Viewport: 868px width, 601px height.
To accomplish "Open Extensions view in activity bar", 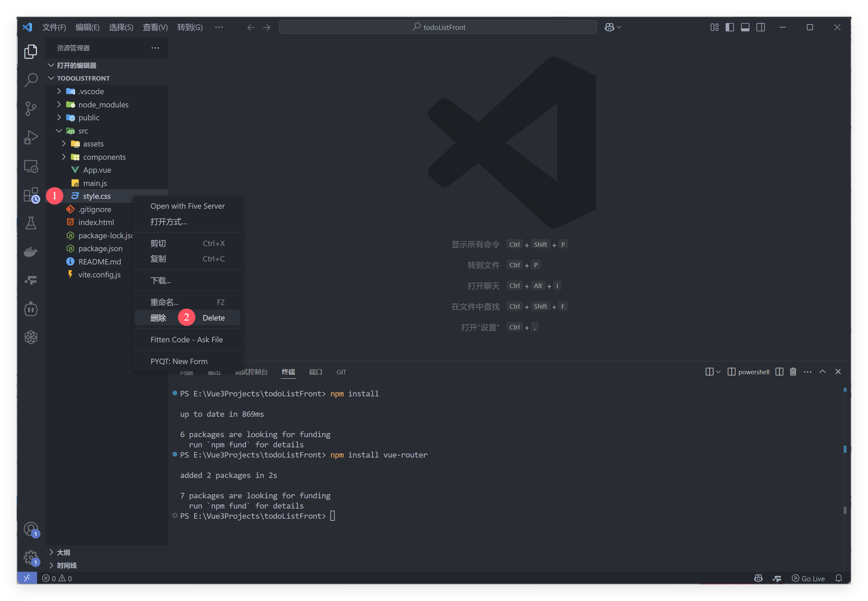I will [31, 195].
